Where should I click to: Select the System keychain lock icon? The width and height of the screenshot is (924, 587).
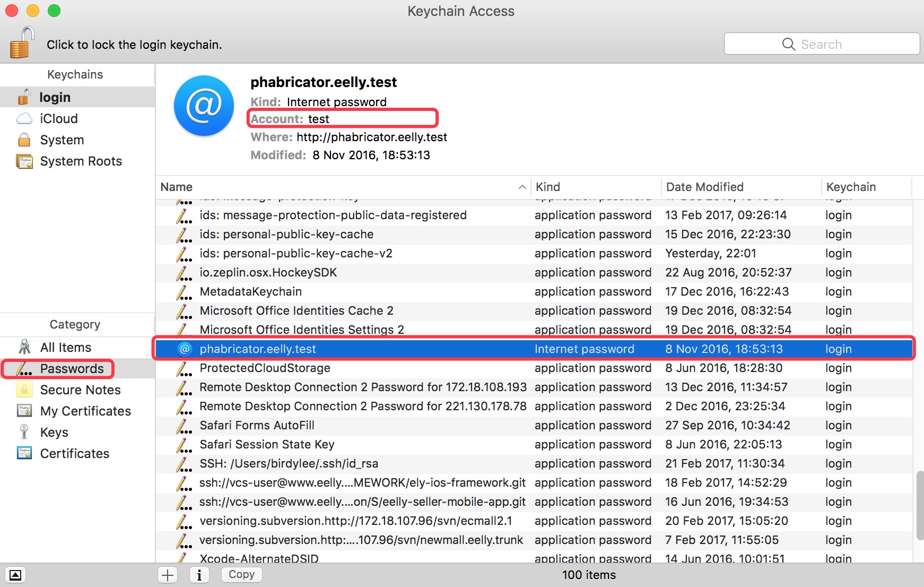[24, 140]
